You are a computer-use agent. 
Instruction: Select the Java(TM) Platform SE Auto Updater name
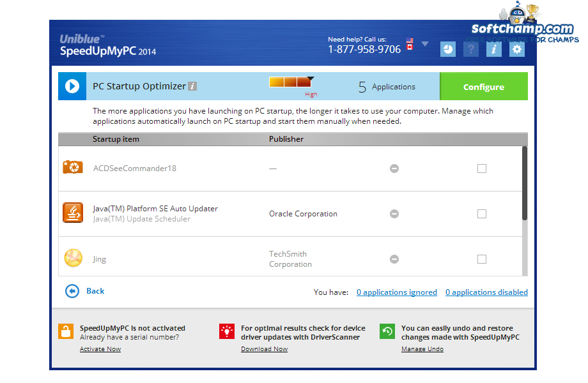coord(155,209)
